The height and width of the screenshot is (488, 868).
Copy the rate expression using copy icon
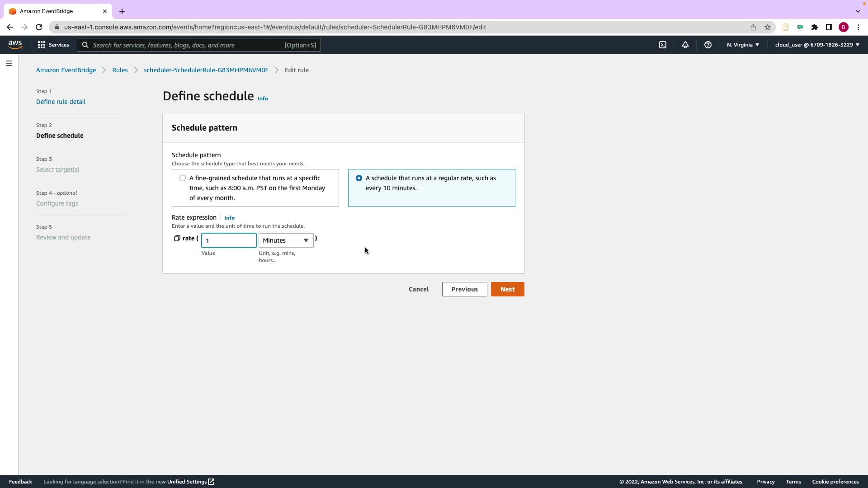pos(177,238)
